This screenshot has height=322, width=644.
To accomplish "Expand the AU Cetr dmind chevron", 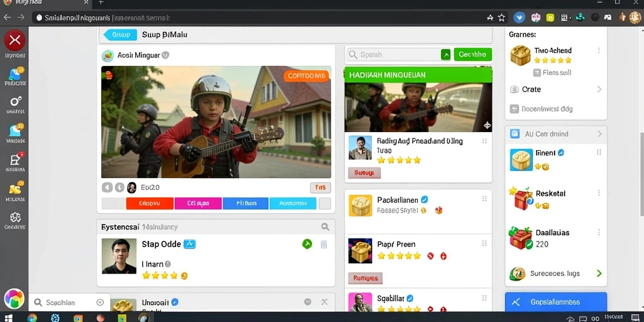I will [x=599, y=134].
